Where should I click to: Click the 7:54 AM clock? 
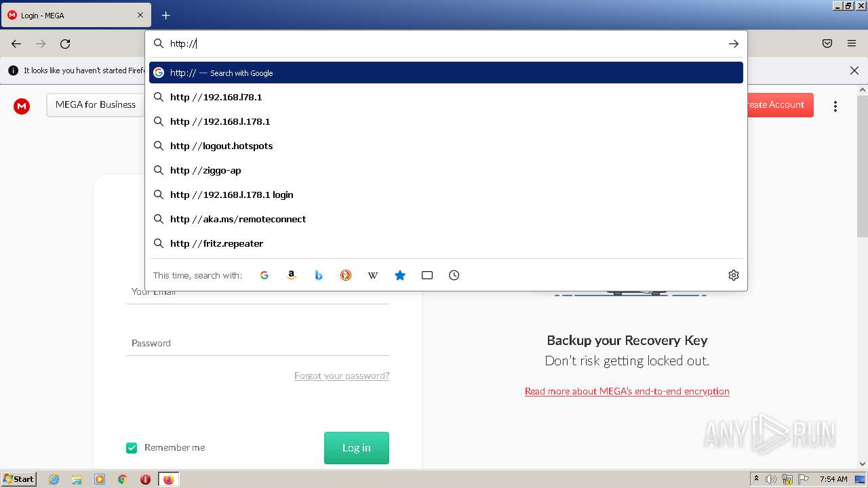833,479
